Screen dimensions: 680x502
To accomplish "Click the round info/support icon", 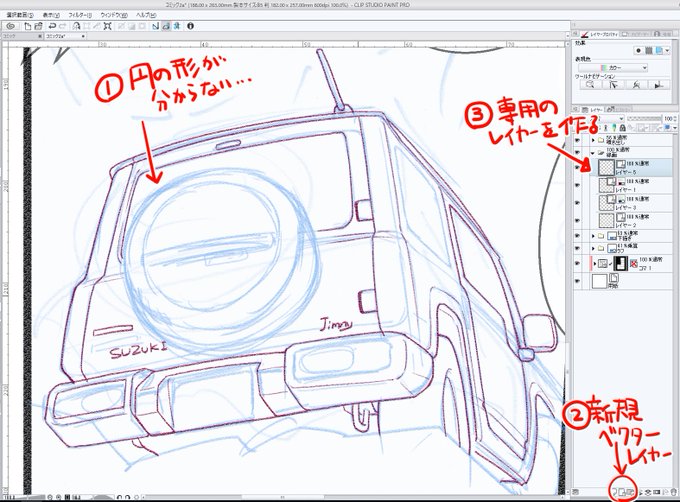I will (x=190, y=26).
